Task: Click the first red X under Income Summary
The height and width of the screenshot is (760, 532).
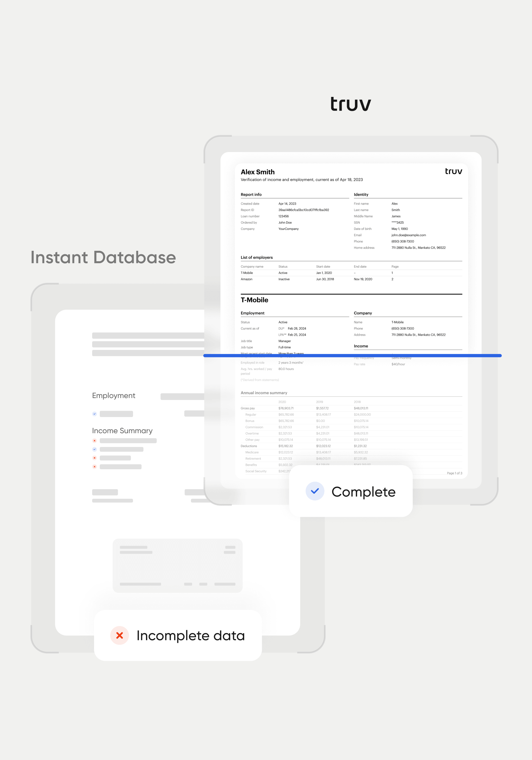Action: 94,440
